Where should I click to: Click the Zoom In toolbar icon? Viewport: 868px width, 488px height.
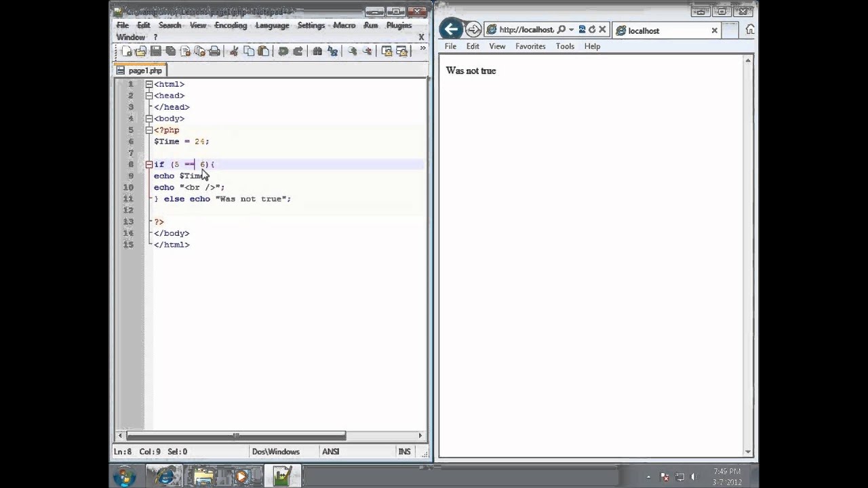[352, 52]
